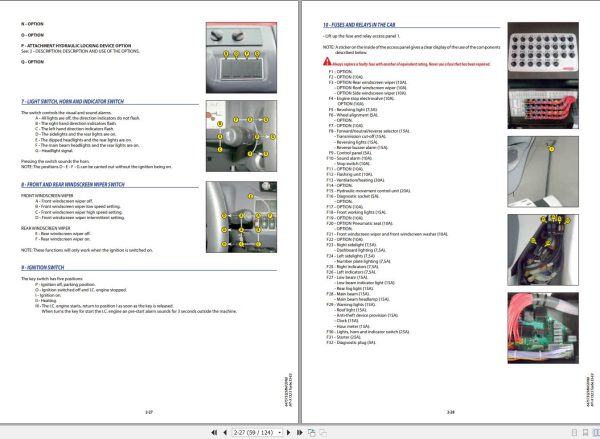The height and width of the screenshot is (439, 600).
Task: Click the 'F21 - Front windscreen wiper' fuse line
Action: (x=387, y=234)
